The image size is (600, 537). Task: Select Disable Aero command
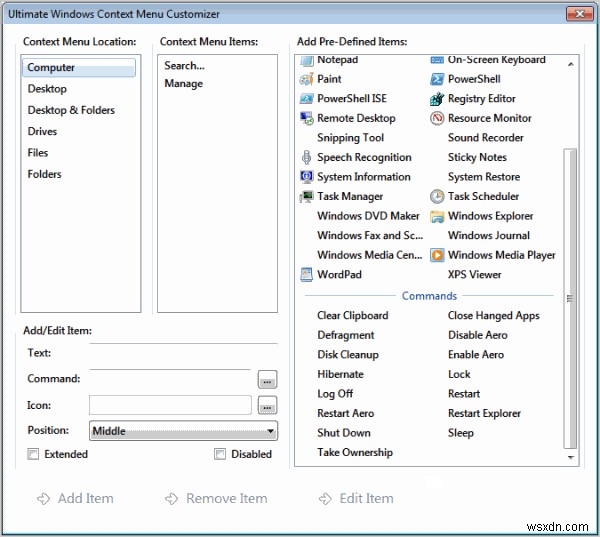tap(478, 335)
